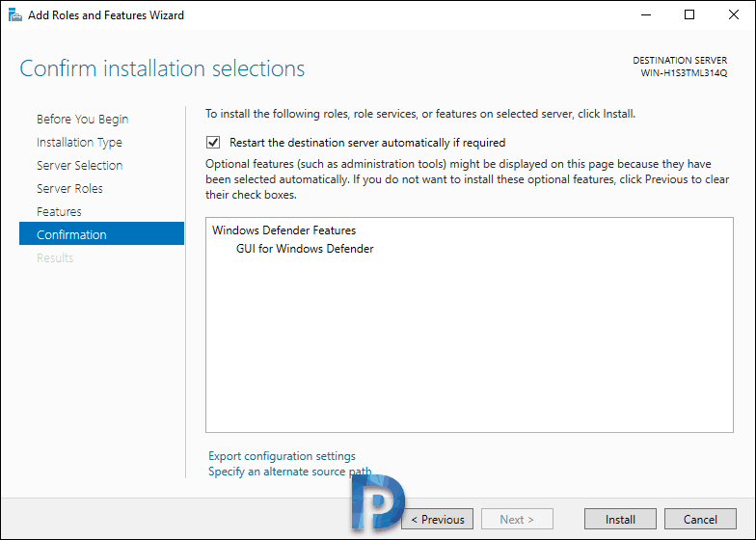Click the blue P watermark logo

click(x=378, y=501)
